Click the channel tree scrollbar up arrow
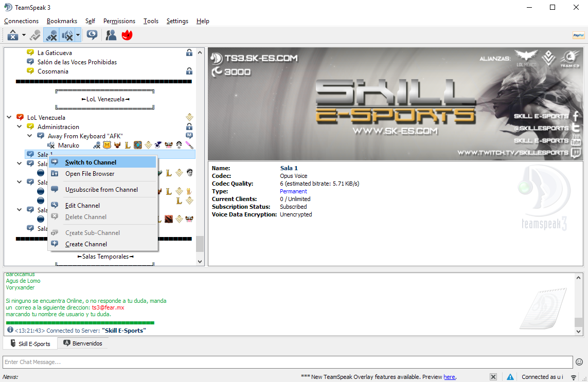The image size is (588, 382). coord(200,52)
